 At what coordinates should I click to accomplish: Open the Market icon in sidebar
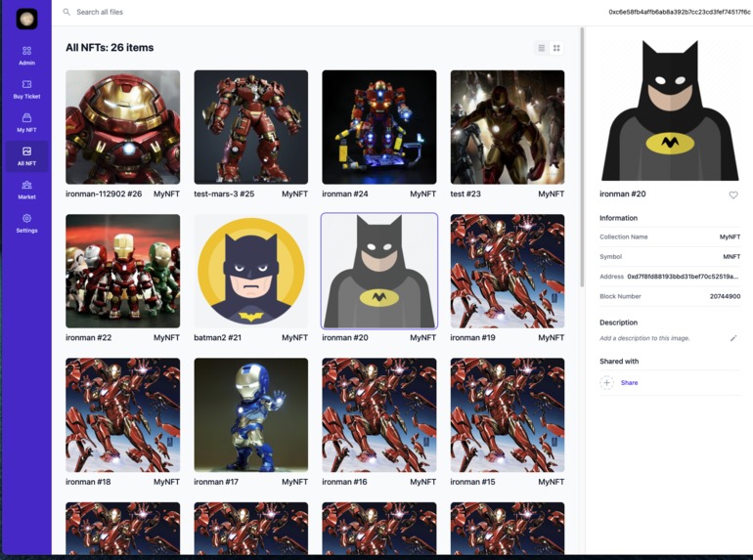click(27, 186)
